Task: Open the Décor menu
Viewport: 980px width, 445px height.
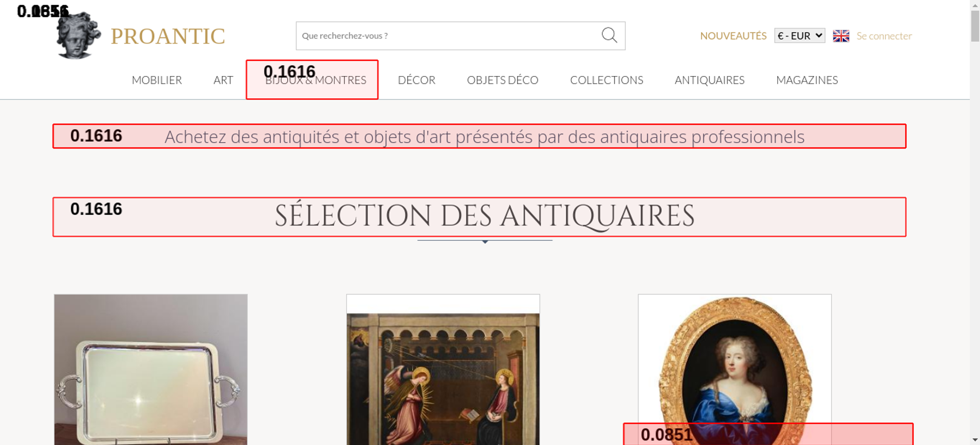Action: click(416, 80)
